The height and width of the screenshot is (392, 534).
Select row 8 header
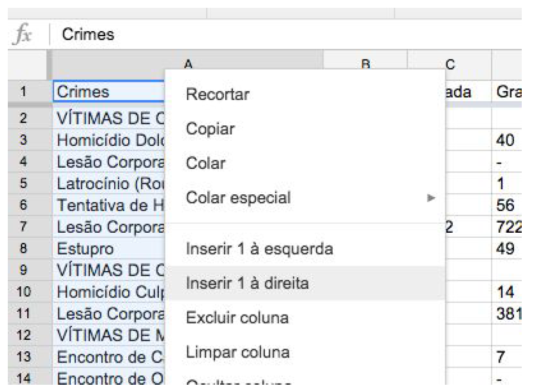(23, 248)
